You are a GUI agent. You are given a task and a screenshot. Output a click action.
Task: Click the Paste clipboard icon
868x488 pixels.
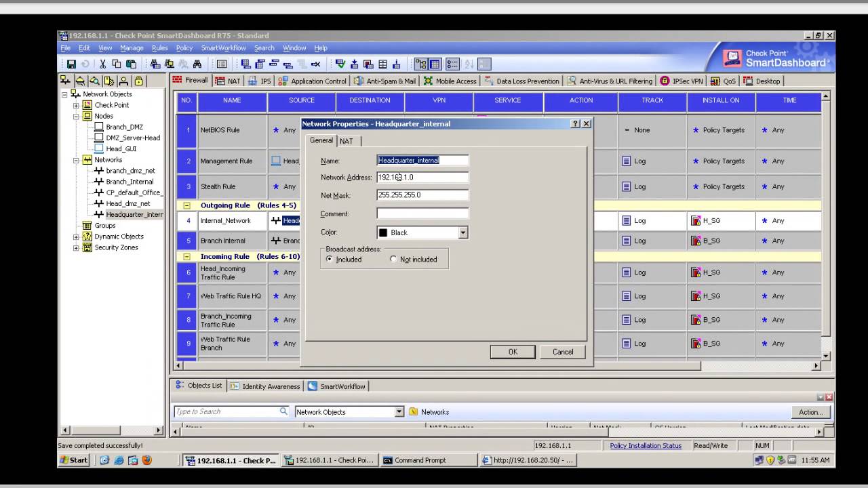pyautogui.click(x=132, y=64)
